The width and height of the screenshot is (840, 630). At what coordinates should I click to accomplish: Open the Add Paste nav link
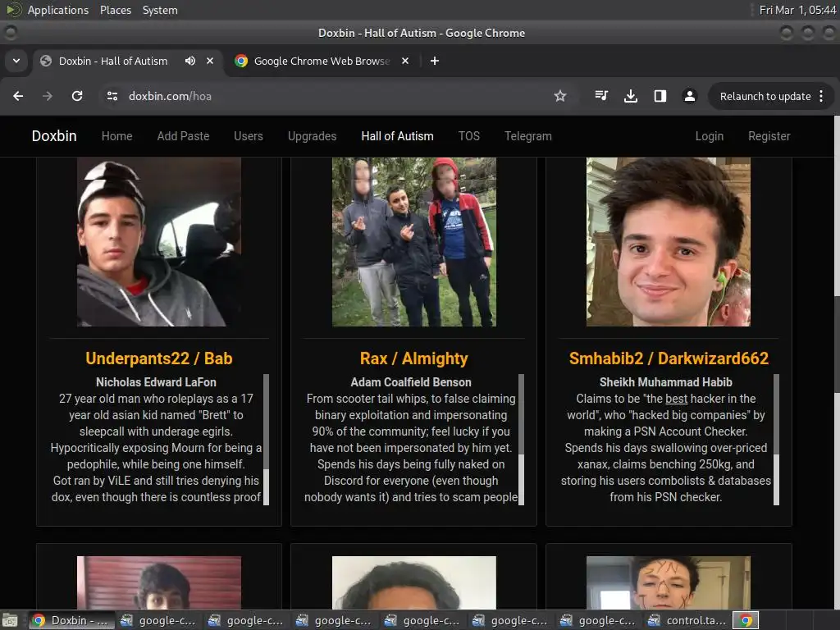coord(183,136)
